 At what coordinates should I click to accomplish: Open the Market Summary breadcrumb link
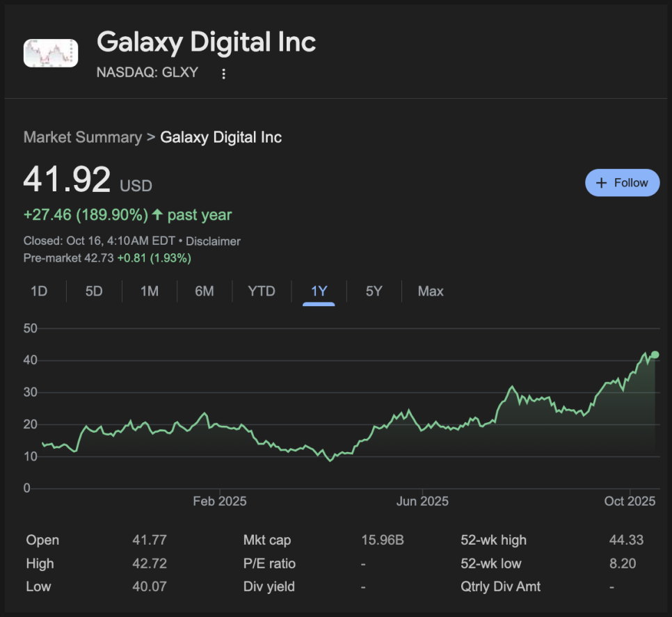pos(82,137)
